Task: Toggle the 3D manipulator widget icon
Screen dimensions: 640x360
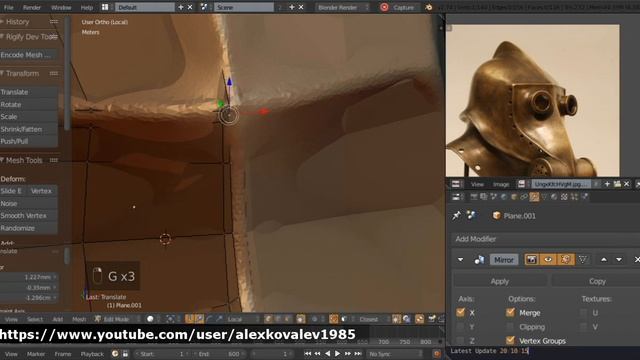Action: click(189, 319)
